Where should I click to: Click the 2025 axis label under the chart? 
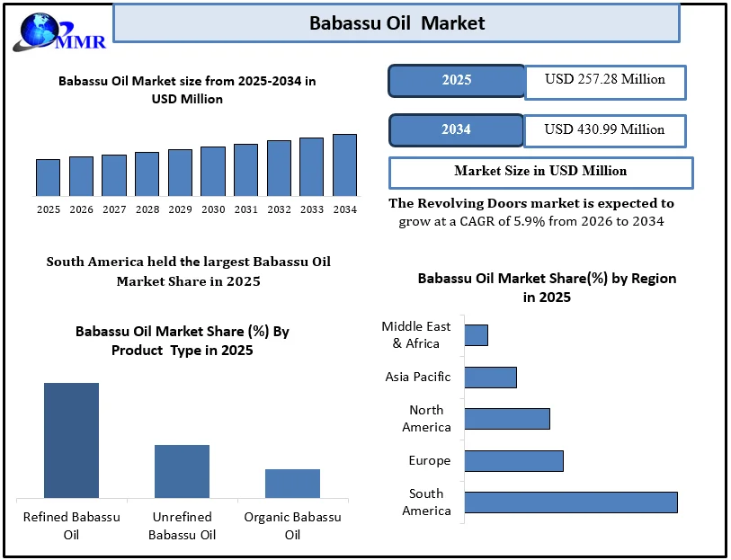tap(49, 209)
